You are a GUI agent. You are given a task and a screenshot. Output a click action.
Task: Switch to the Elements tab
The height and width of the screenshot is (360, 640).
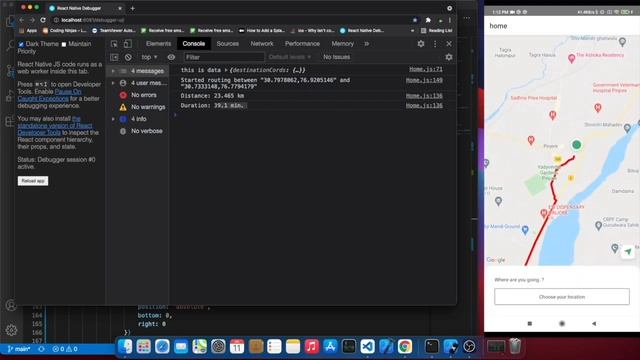[158, 44]
